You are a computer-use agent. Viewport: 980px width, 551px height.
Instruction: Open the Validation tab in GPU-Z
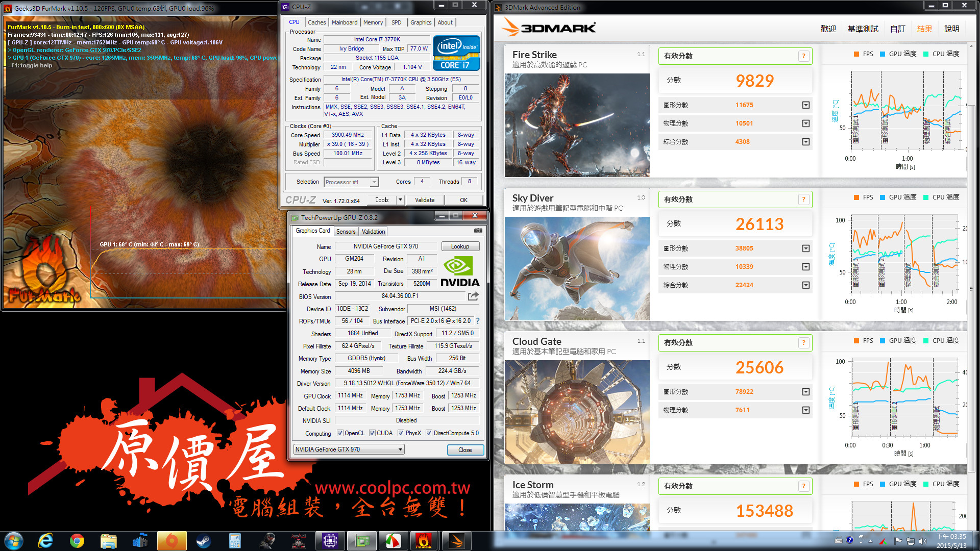373,232
